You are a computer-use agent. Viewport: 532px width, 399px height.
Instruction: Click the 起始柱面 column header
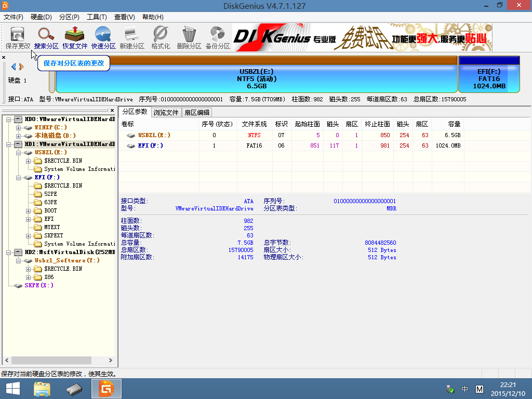(307, 124)
